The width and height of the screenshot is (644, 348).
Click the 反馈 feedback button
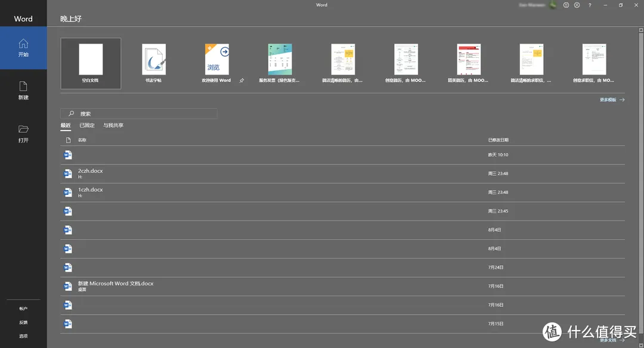[x=23, y=322]
